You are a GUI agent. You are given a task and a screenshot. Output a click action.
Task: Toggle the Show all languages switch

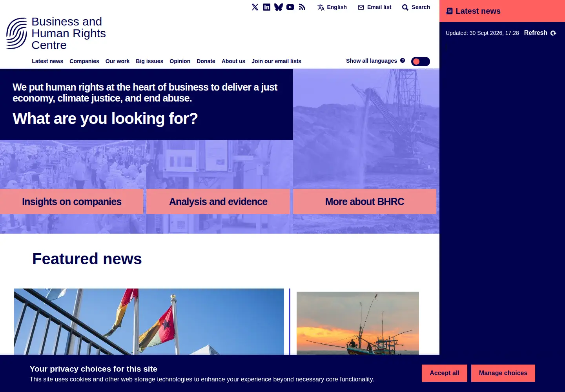click(x=421, y=62)
